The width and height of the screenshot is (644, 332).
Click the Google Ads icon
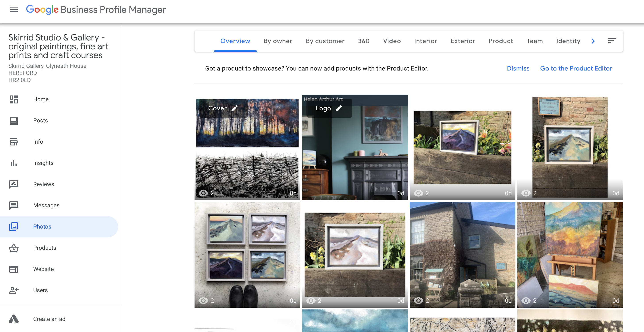[x=13, y=319]
